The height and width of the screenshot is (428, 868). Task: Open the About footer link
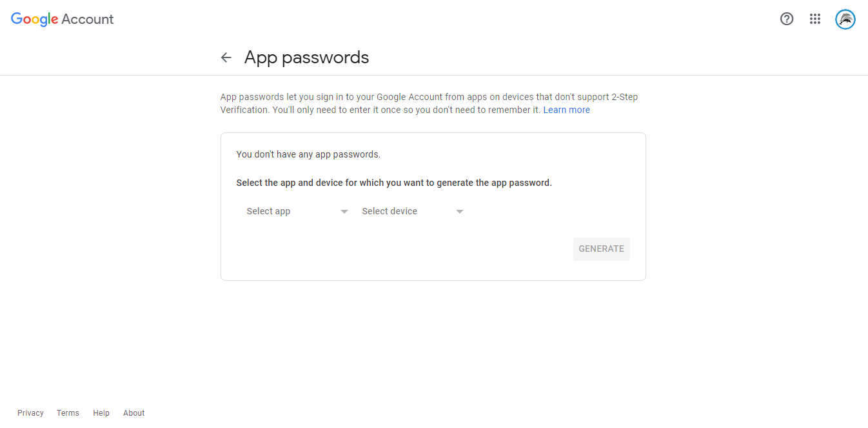pos(134,413)
